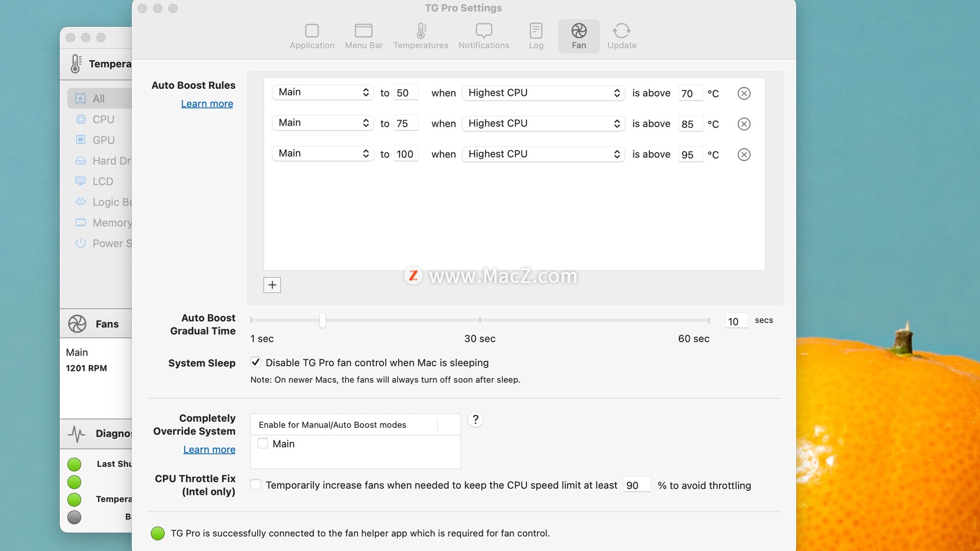Add a new auto boost rule
Screen dimensions: 980x551
(x=272, y=285)
